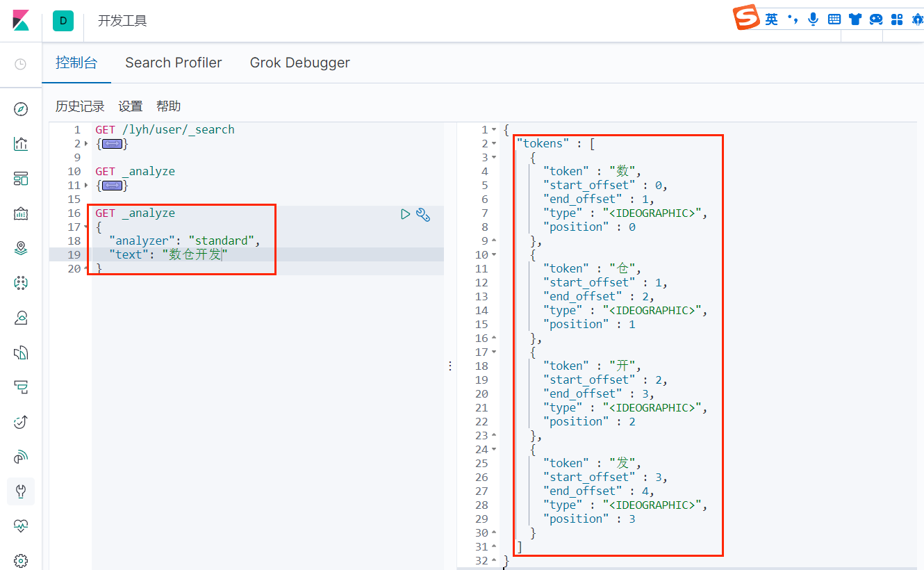Collapse the tokens array at output line 2
The height and width of the screenshot is (570, 924).
pos(494,144)
